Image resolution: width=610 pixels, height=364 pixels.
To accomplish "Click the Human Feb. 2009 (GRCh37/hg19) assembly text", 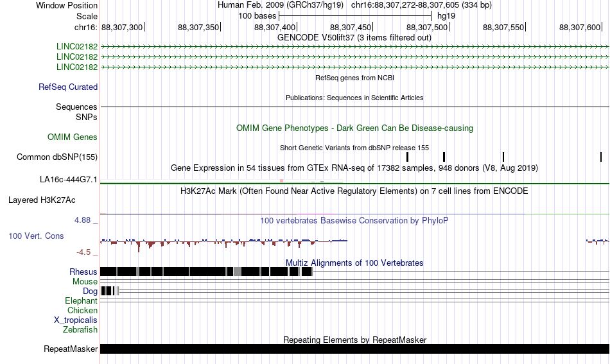I will pos(281,5).
